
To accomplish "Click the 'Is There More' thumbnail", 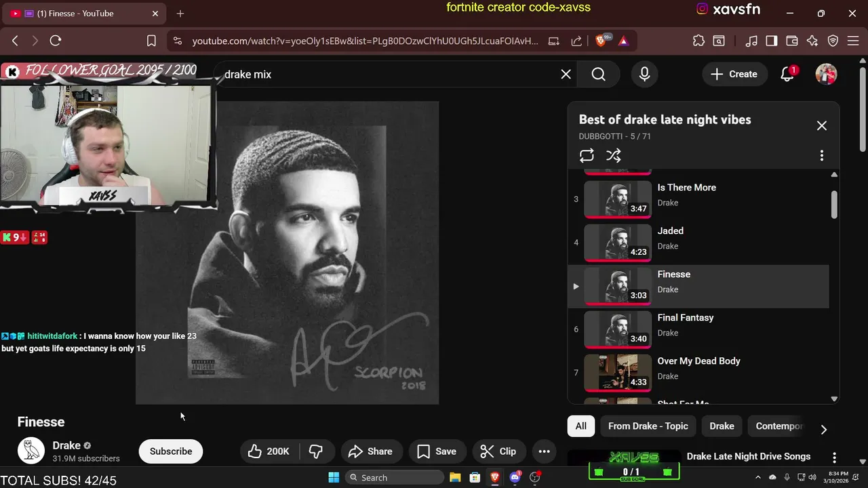I will (618, 199).
